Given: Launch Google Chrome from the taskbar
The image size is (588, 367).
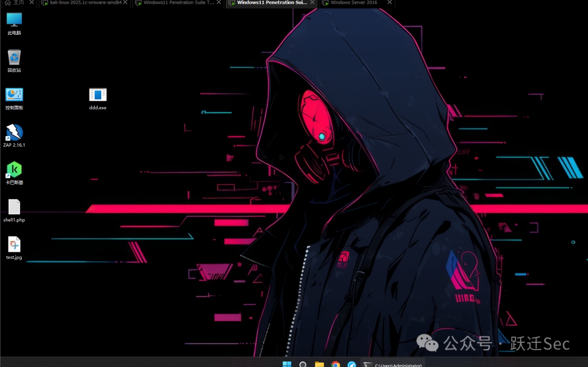Looking at the screenshot, I should pos(335,364).
